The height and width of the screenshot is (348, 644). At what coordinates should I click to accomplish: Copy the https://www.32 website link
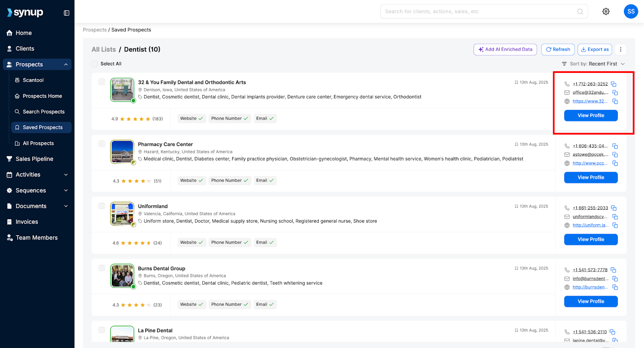tap(615, 101)
